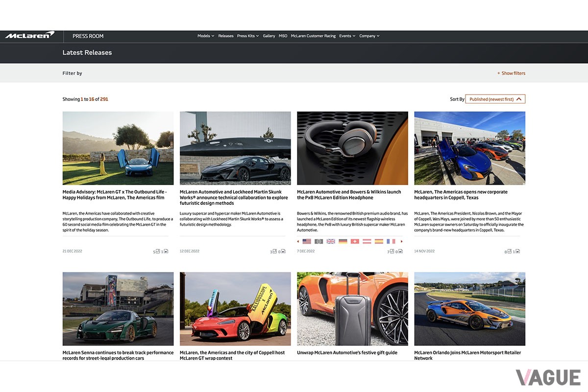The image size is (588, 392).
Task: Open the McLaren Orlando Retailer Network headline
Action: [467, 355]
